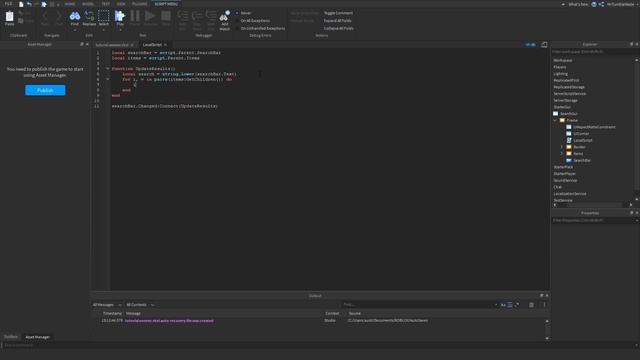
Task: Open the Find dropdown arrow under the binoculars
Action: [x=75, y=30]
